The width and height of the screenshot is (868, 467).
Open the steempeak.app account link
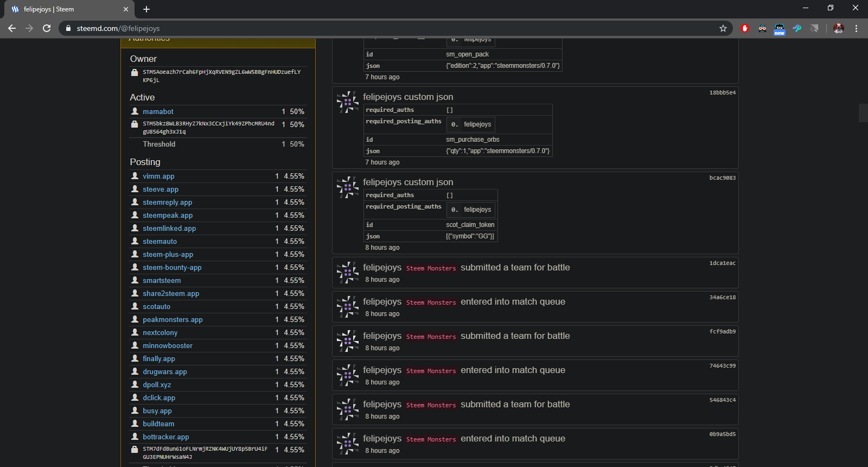168,216
